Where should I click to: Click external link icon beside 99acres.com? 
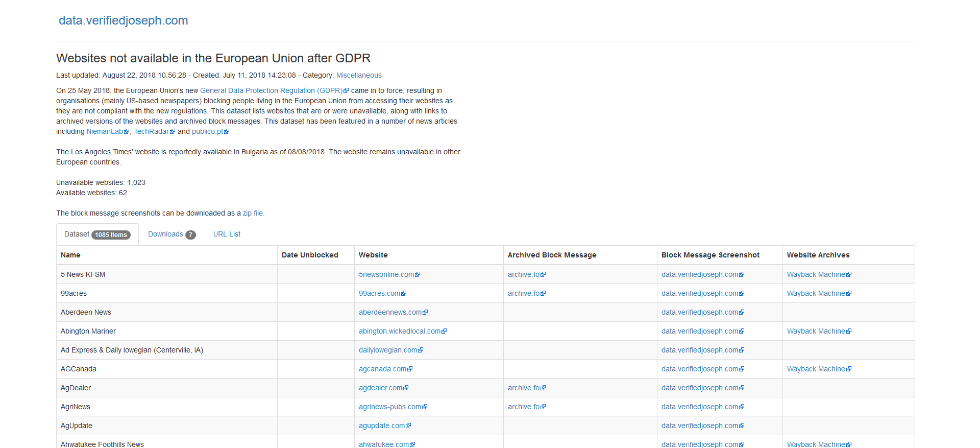[404, 294]
